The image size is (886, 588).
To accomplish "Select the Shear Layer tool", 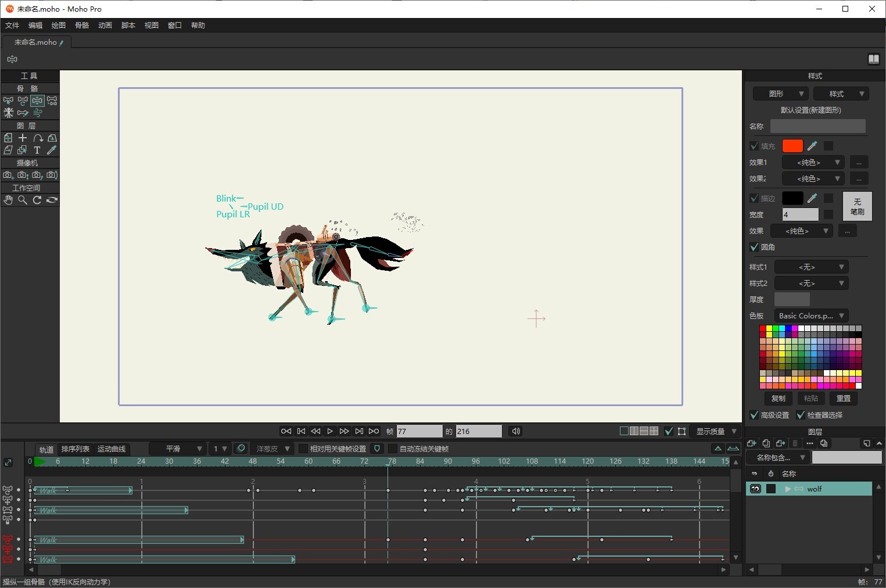I will click(8, 150).
